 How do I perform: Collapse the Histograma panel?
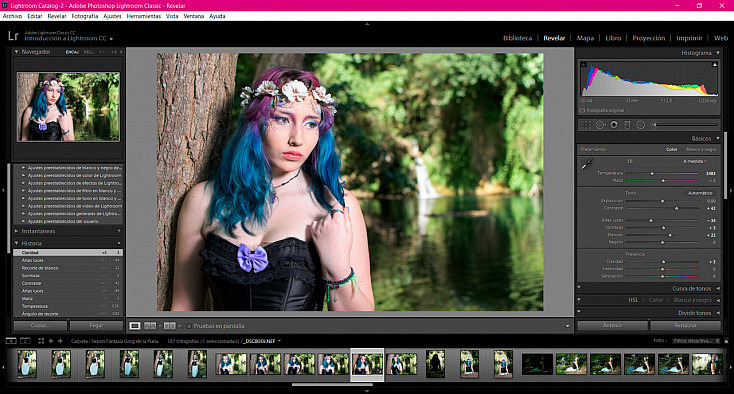coord(718,53)
